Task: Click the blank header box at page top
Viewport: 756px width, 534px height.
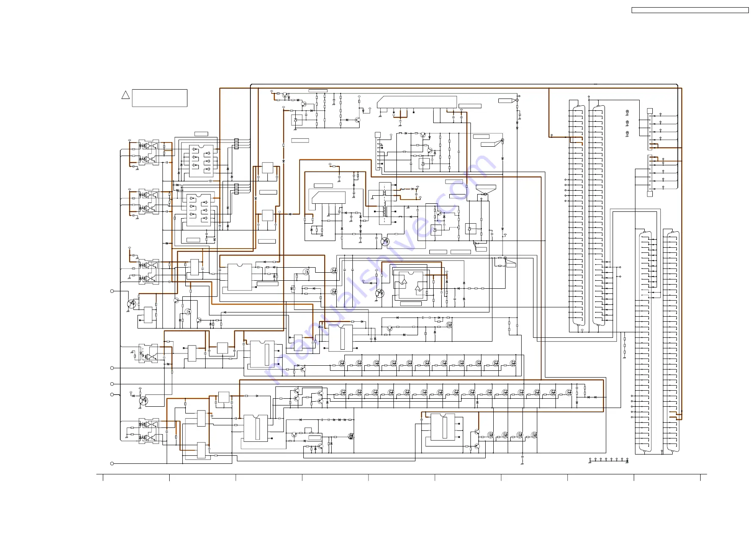Action: (690, 10)
